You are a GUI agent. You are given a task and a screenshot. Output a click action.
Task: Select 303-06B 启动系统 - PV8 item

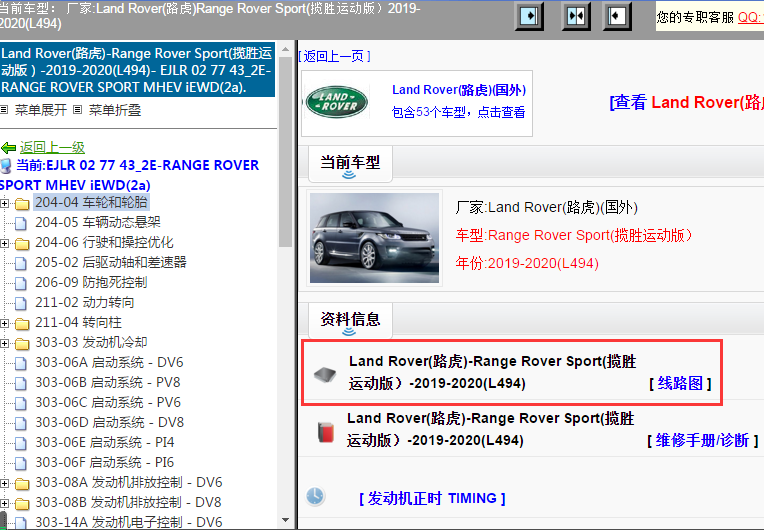(x=108, y=382)
